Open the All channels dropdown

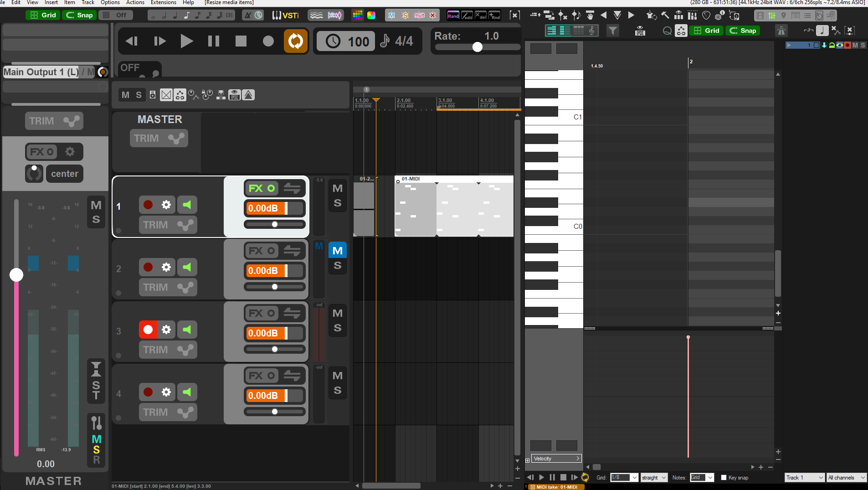coord(847,478)
